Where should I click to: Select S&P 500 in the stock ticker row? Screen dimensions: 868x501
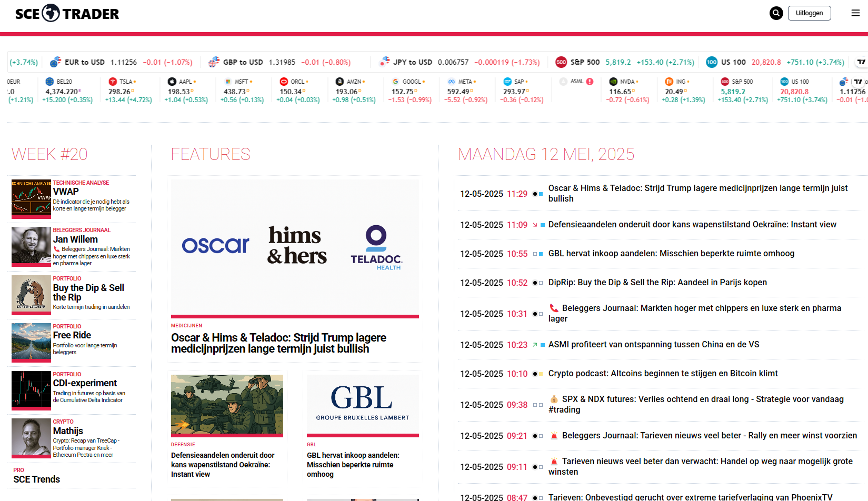point(743,90)
